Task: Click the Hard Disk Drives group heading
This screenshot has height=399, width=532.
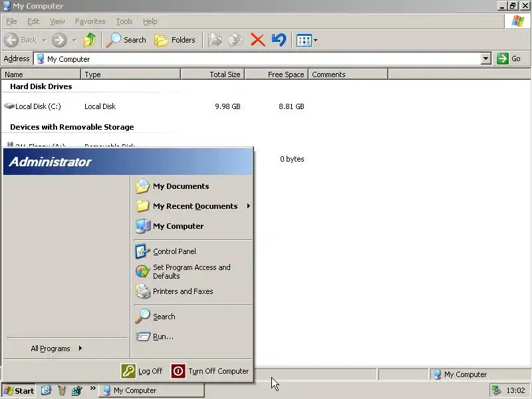Action: click(41, 86)
